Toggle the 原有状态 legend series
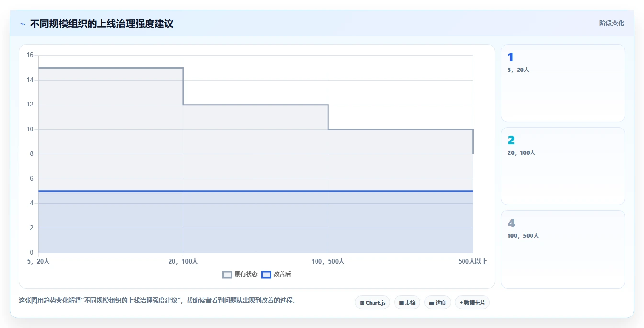The image size is (644, 328). pyautogui.click(x=240, y=274)
